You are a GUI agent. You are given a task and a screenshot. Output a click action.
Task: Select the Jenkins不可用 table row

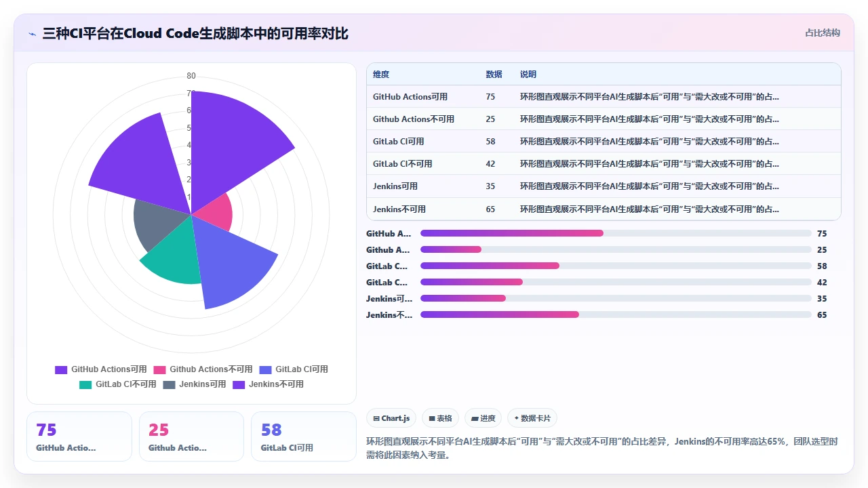[604, 209]
